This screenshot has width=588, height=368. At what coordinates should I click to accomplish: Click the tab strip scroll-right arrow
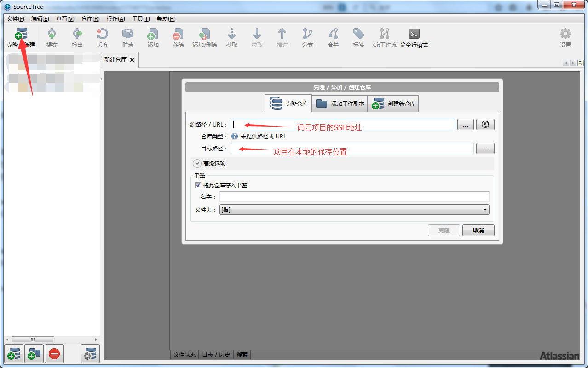pyautogui.click(x=573, y=63)
